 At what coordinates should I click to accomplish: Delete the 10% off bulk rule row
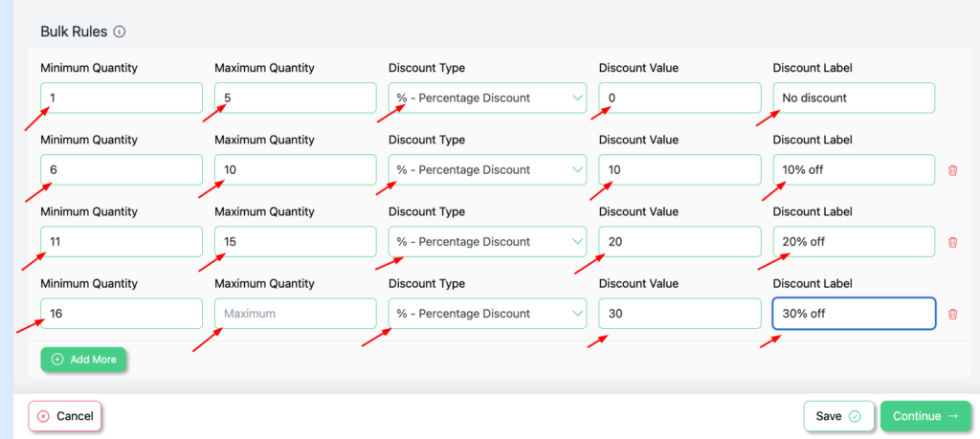(x=952, y=170)
